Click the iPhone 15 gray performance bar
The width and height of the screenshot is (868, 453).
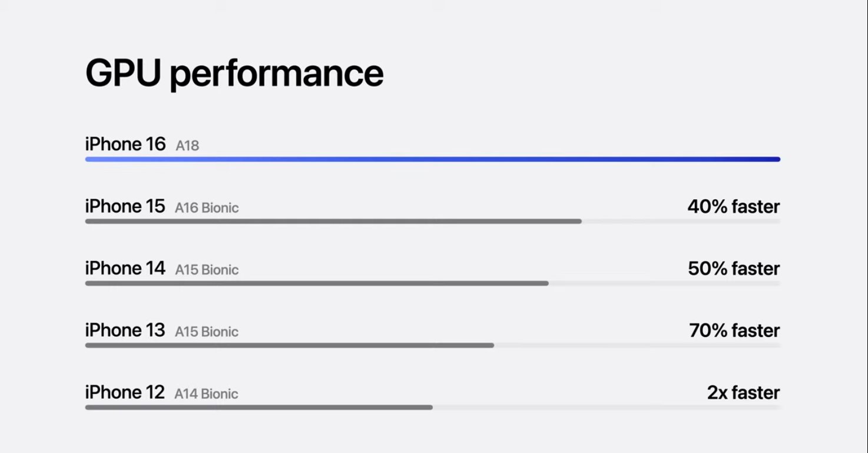tap(333, 221)
